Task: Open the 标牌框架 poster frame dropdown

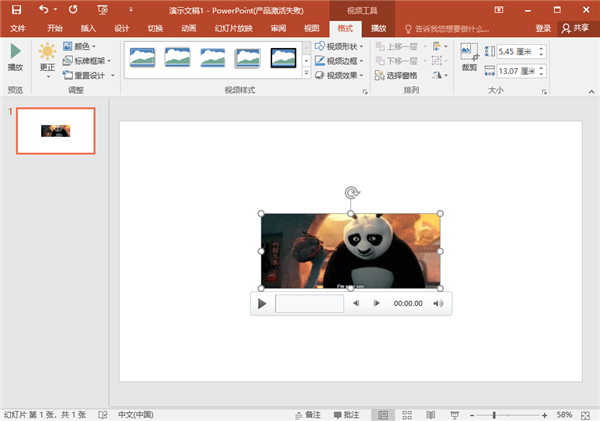Action: click(x=86, y=61)
